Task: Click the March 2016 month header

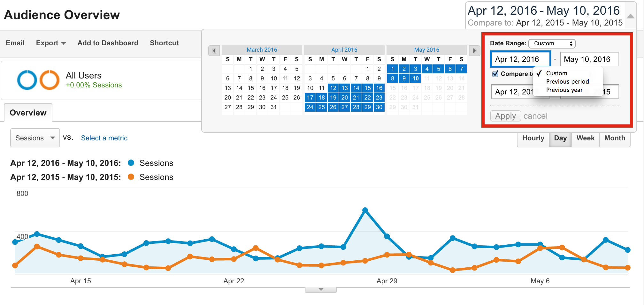Action: (262, 50)
